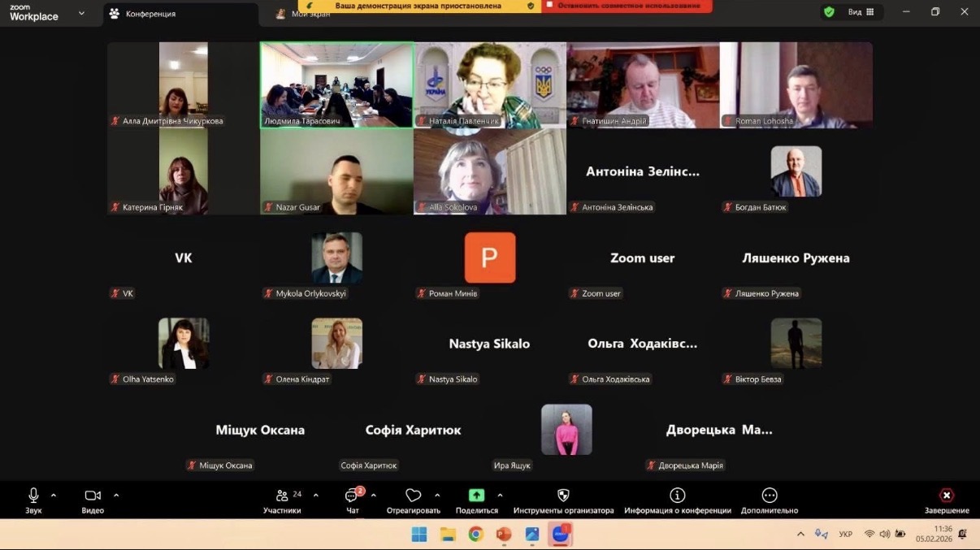
Task: Select Людмила Тарасович video thumbnail
Action: tap(336, 85)
